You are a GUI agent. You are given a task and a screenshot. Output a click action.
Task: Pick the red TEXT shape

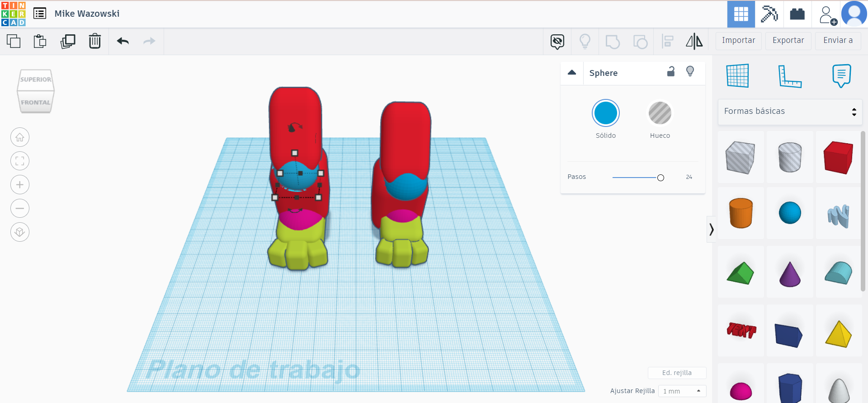pyautogui.click(x=741, y=330)
